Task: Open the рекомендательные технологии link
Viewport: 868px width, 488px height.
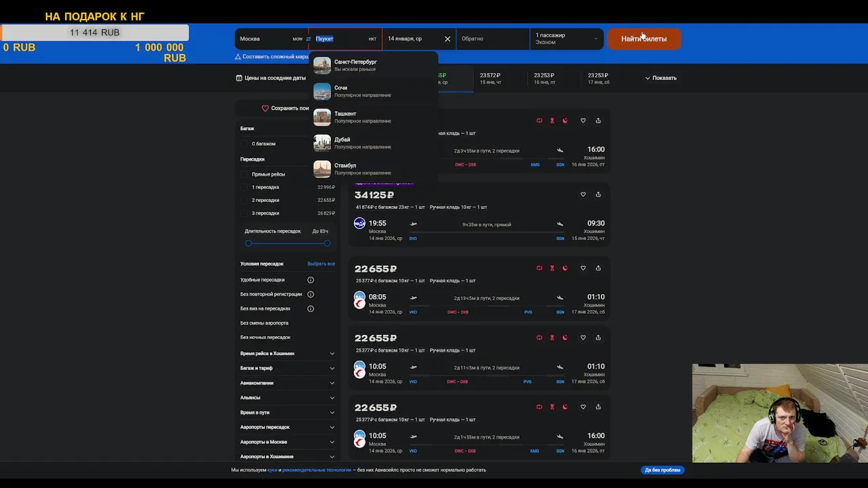Action: pos(317,470)
